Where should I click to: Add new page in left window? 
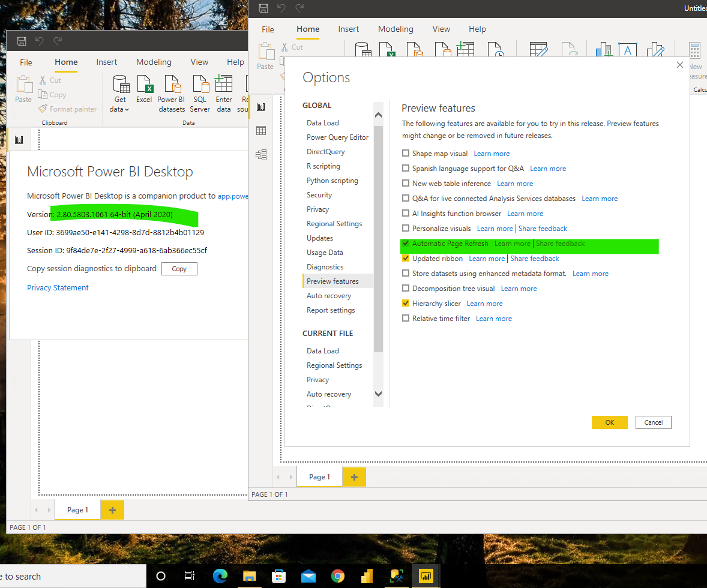[112, 510]
